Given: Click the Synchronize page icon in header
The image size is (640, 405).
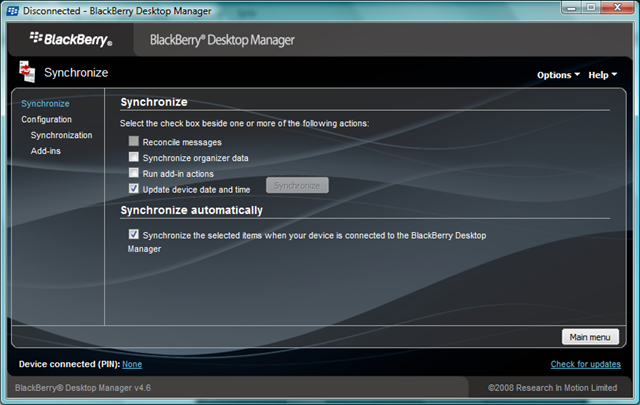Looking at the screenshot, I should click(27, 71).
